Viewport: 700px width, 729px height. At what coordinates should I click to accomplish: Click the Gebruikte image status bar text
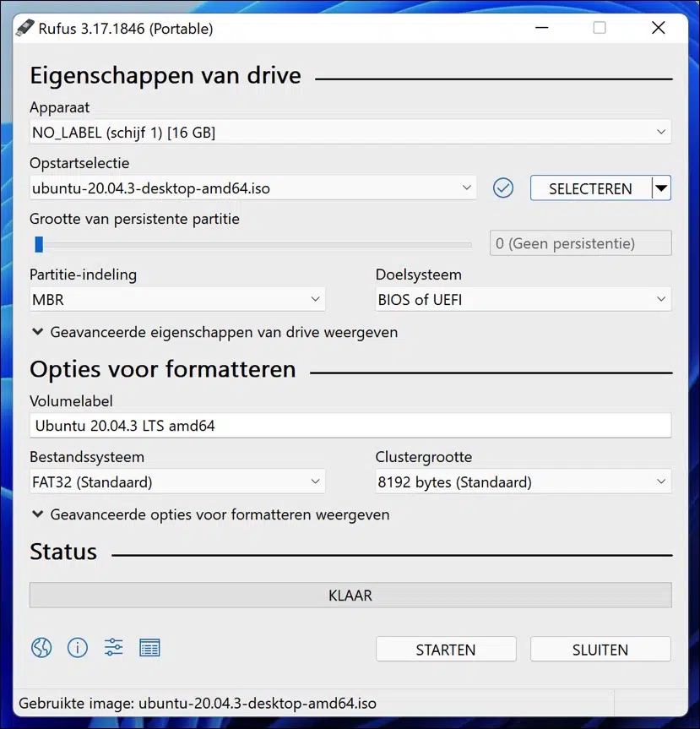coord(198,704)
